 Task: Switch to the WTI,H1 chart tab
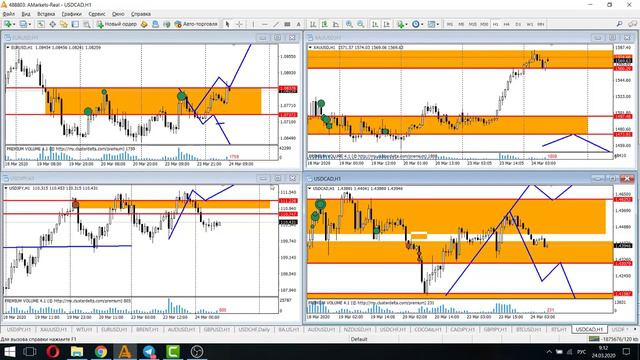84,329
